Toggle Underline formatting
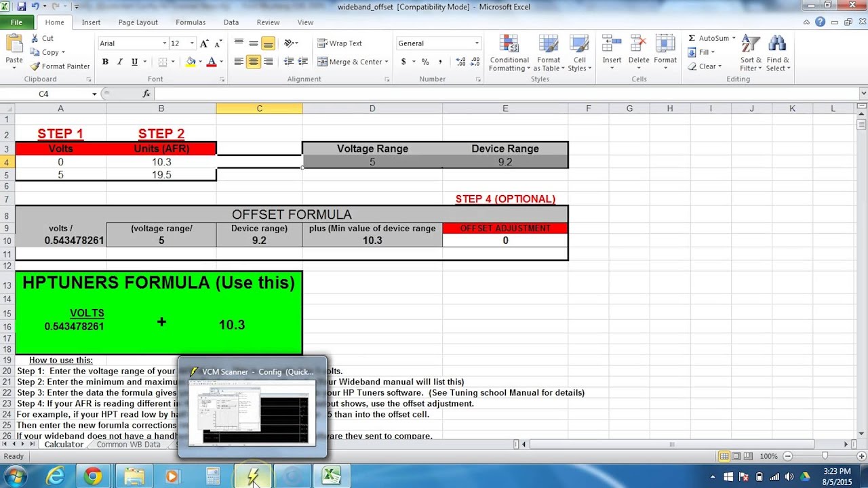868x488 pixels. 134,62
